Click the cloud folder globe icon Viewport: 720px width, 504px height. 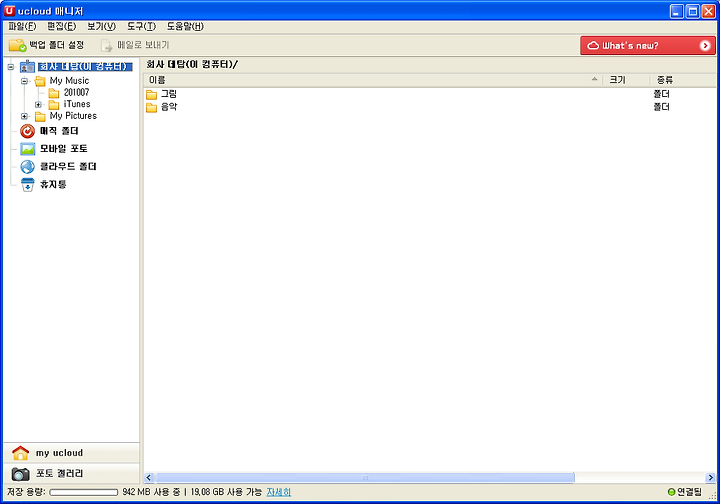(28, 167)
